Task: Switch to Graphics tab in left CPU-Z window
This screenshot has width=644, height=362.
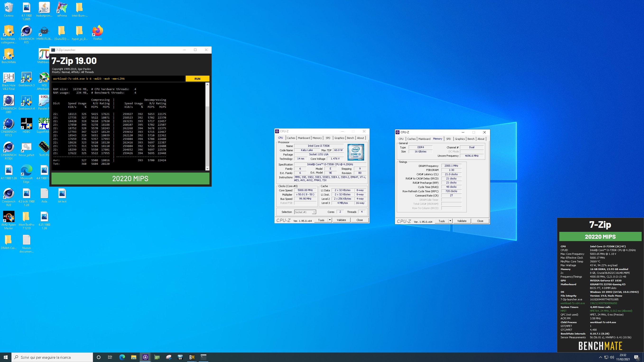Action: pyautogui.click(x=339, y=138)
